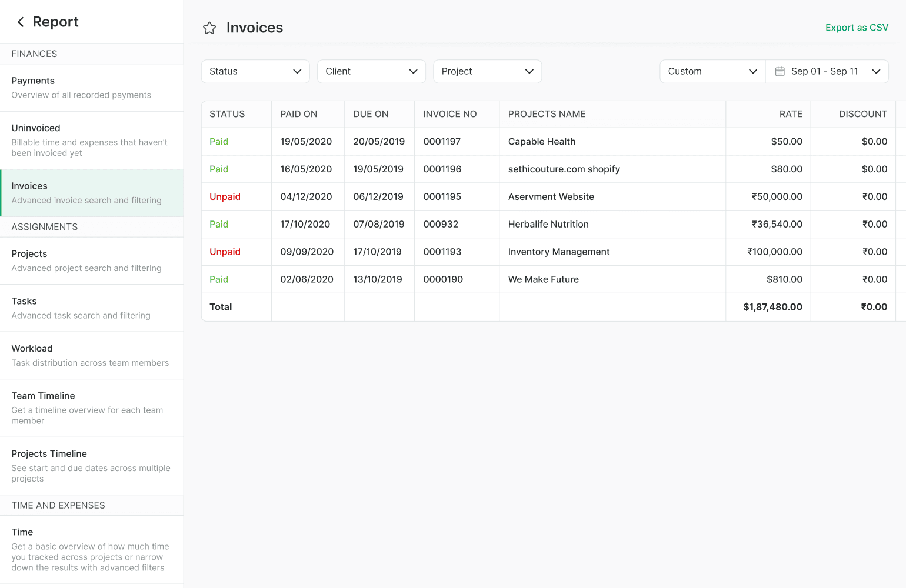Select invoice 0001195 for Aservment Website
The height and width of the screenshot is (588, 906).
442,197
